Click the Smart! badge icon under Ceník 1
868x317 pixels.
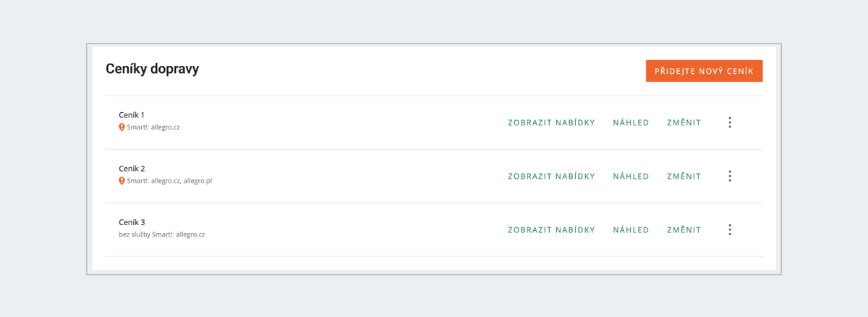pos(122,127)
